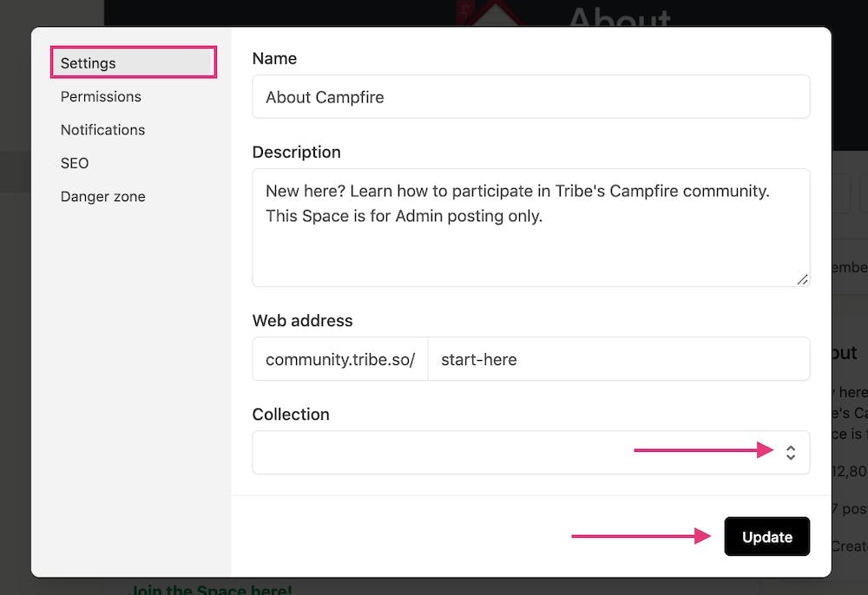
Task: Open the Join the Space here link
Action: pos(211,589)
